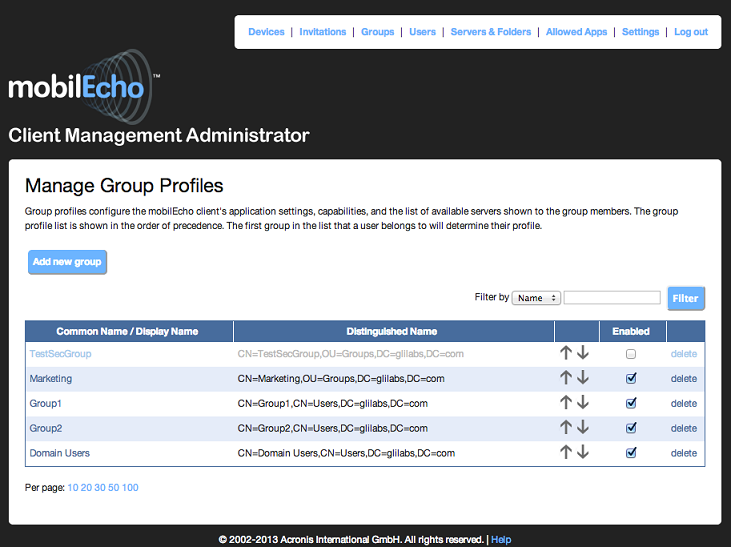Move TestSecGroup down with the down arrow
731x547 pixels.
click(x=583, y=353)
